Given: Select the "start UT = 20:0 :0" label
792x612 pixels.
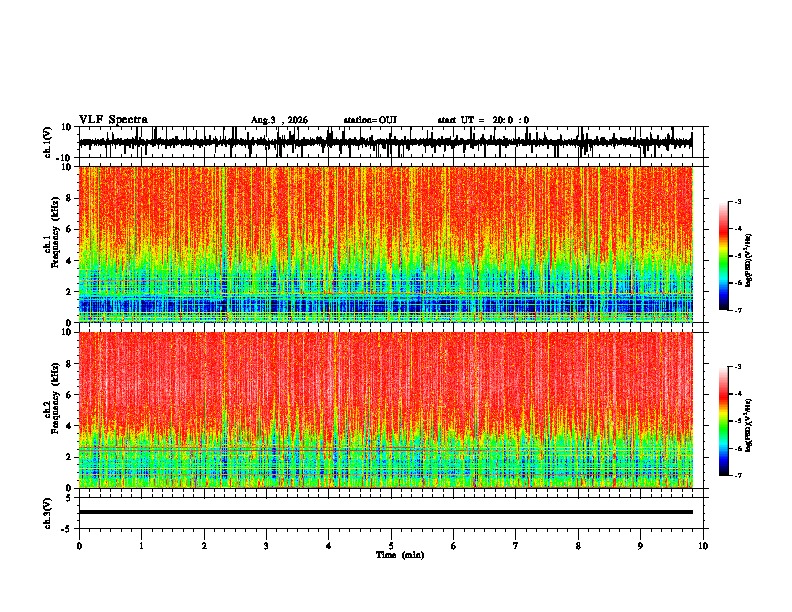Looking at the screenshot, I should tap(483, 120).
